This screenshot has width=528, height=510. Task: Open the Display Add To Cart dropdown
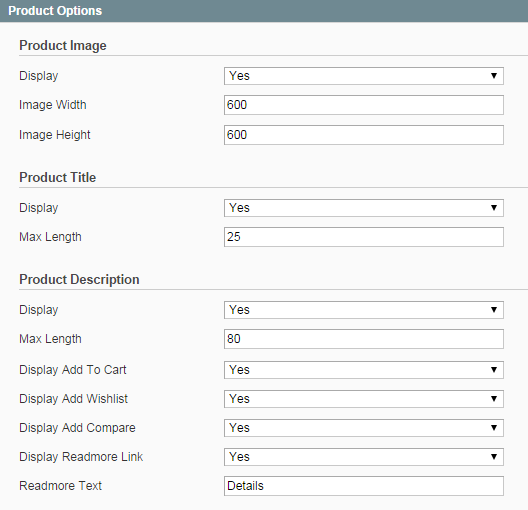pos(364,370)
